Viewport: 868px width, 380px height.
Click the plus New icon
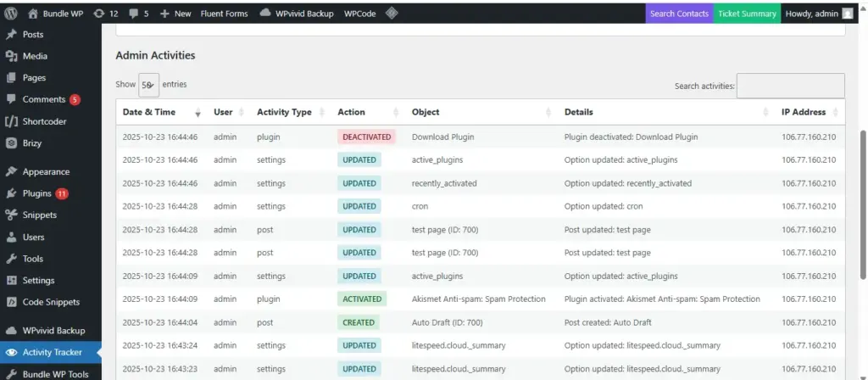[x=164, y=14]
